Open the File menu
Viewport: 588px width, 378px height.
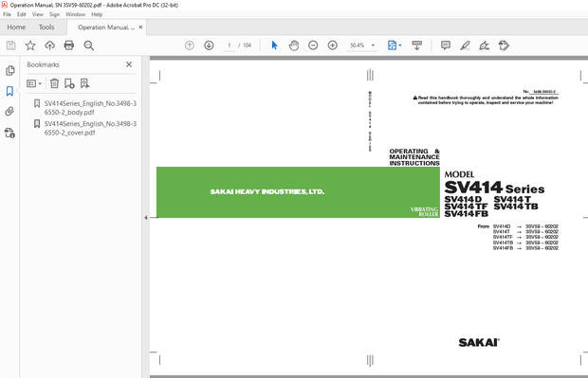point(8,14)
